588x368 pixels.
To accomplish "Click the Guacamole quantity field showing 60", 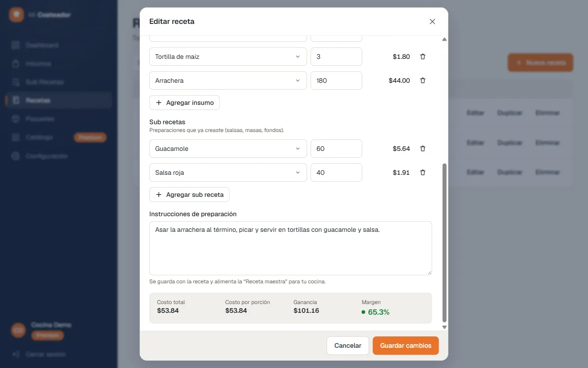I will point(336,149).
